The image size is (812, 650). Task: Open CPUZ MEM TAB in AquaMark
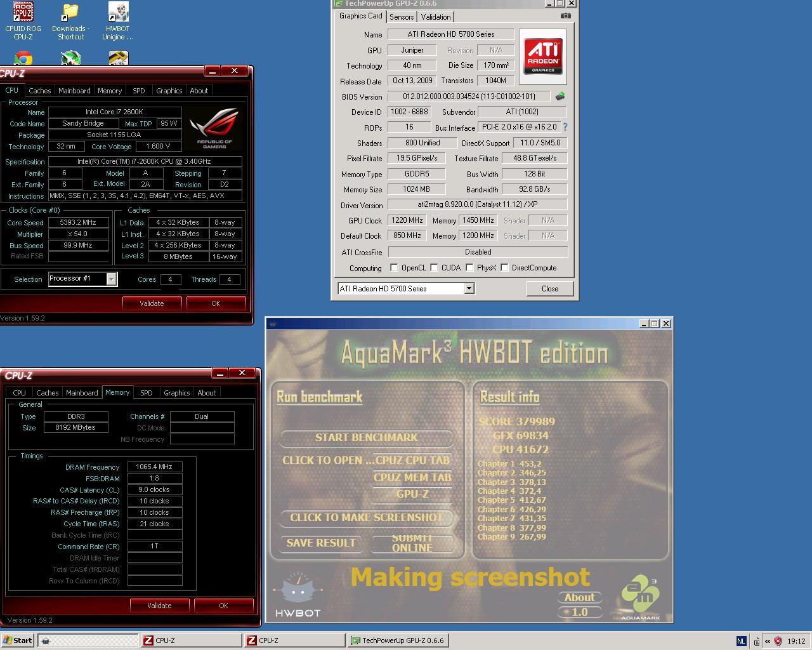(x=412, y=478)
